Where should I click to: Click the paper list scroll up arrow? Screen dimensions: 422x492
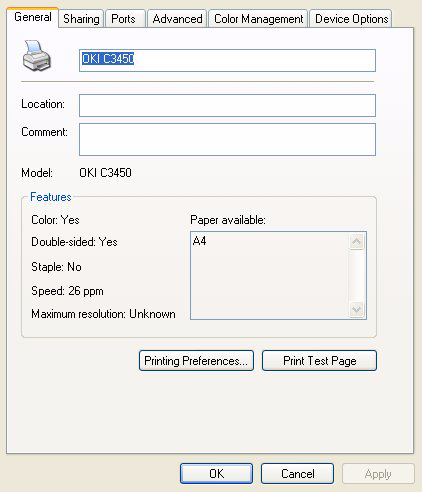point(357,241)
